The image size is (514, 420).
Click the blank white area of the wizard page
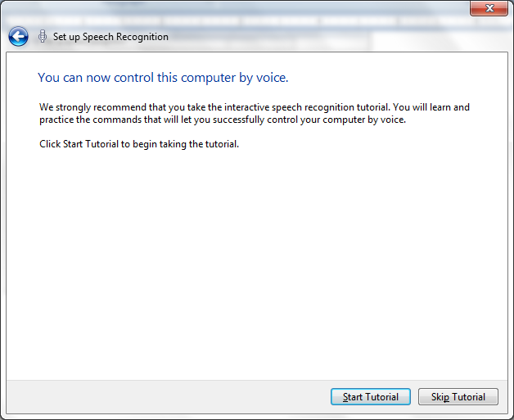pos(254,262)
